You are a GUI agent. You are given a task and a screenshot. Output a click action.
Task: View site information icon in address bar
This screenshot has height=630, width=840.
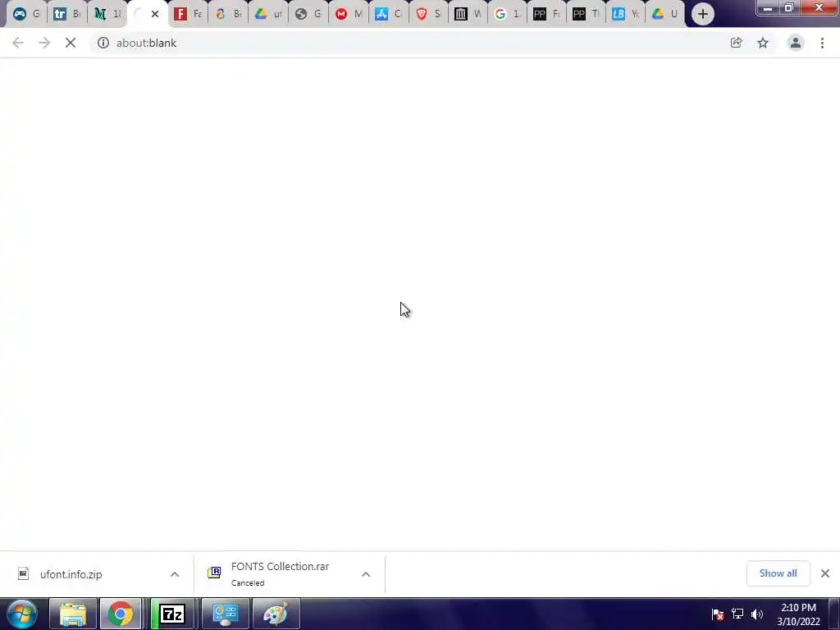[103, 43]
